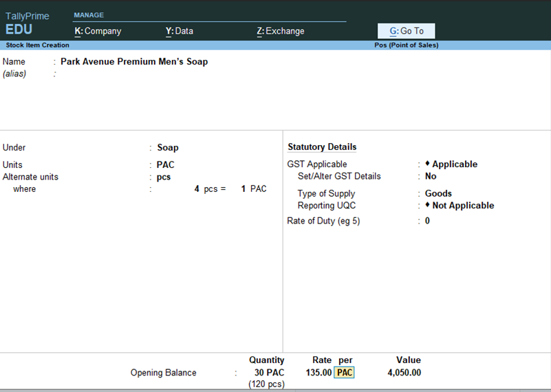The height and width of the screenshot is (392, 551).
Task: Change Reporting UQC value Not Applicable
Action: point(460,206)
